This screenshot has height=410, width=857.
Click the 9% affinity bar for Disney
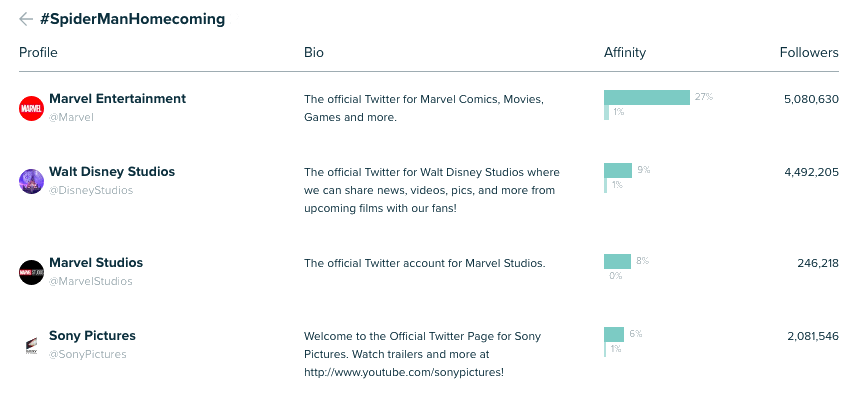pyautogui.click(x=618, y=170)
